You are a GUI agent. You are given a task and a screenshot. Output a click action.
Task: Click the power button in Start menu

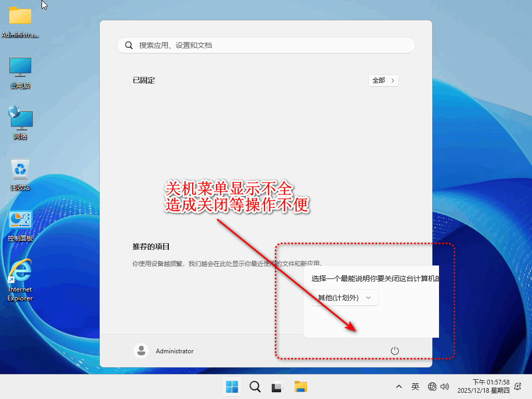tap(394, 351)
